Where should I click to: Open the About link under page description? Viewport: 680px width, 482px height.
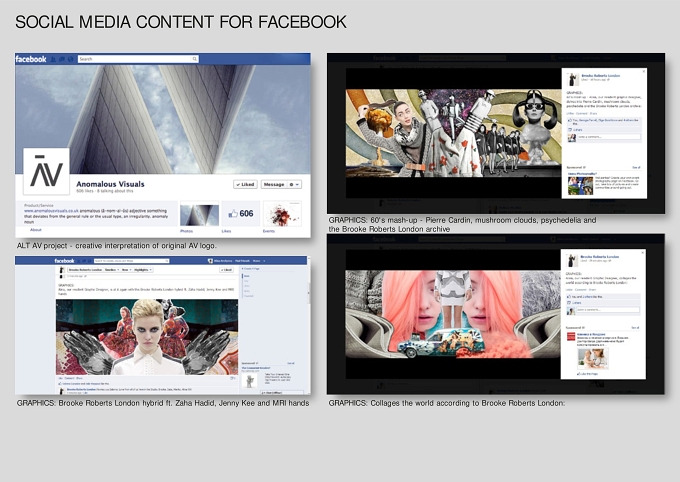[x=36, y=230]
